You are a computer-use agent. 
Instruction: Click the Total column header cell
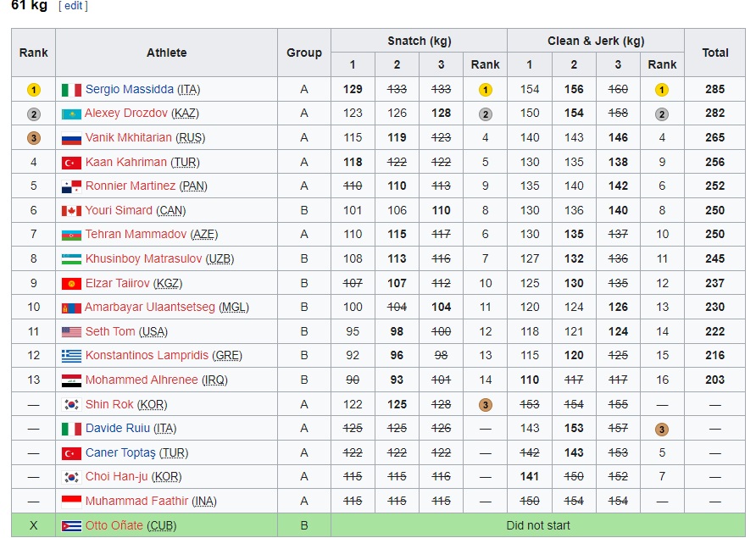714,53
